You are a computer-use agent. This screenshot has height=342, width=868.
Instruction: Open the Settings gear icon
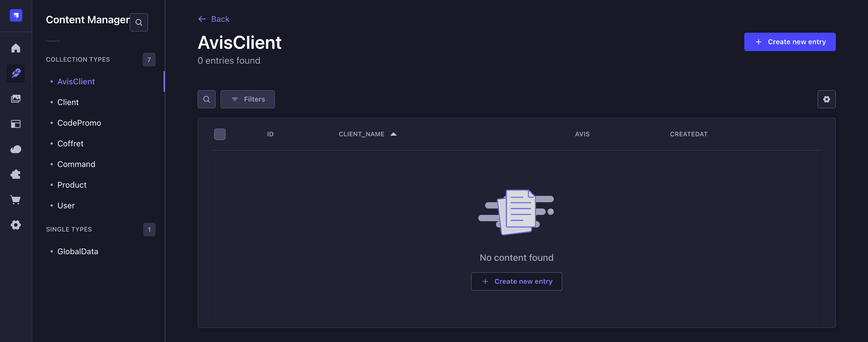[x=15, y=225]
